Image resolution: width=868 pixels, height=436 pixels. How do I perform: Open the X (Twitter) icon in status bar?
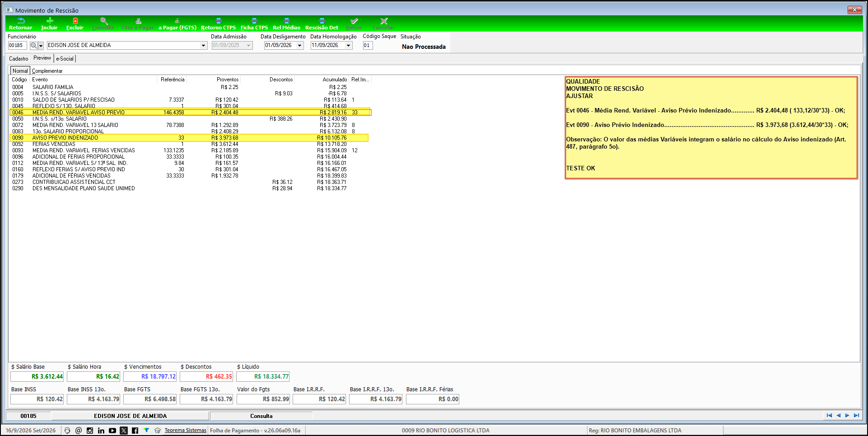pos(124,431)
